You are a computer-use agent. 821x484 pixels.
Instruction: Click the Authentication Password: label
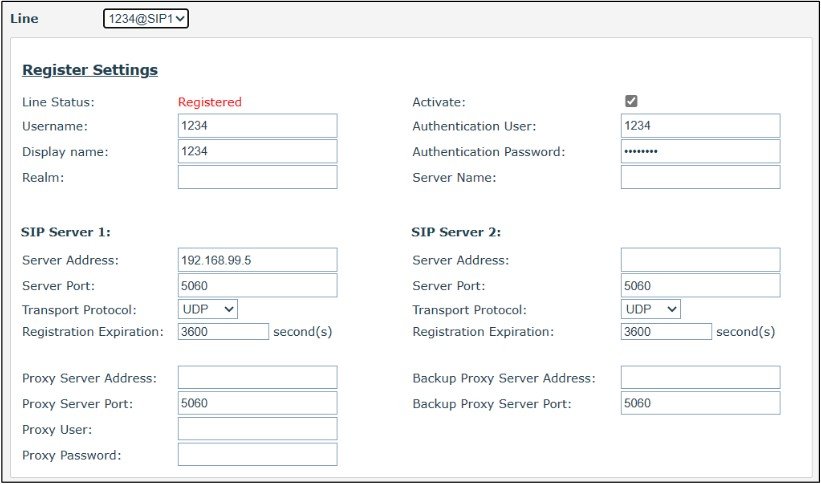489,152
